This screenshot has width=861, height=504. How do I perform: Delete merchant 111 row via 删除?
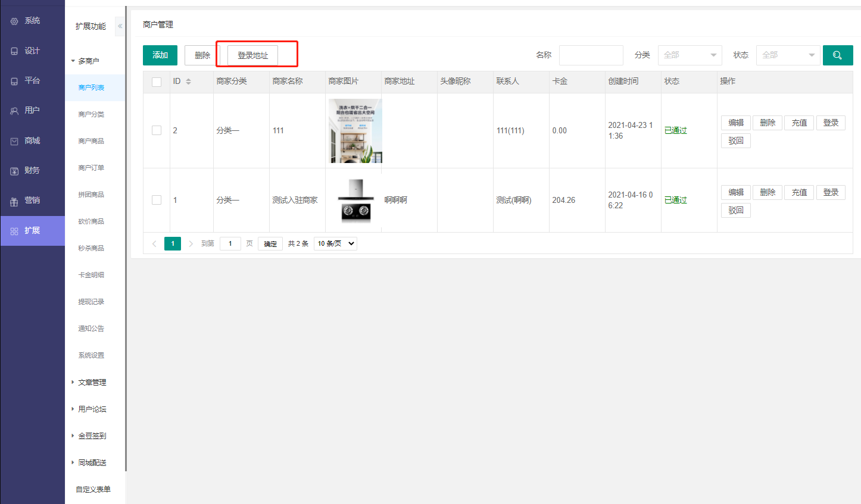point(768,123)
